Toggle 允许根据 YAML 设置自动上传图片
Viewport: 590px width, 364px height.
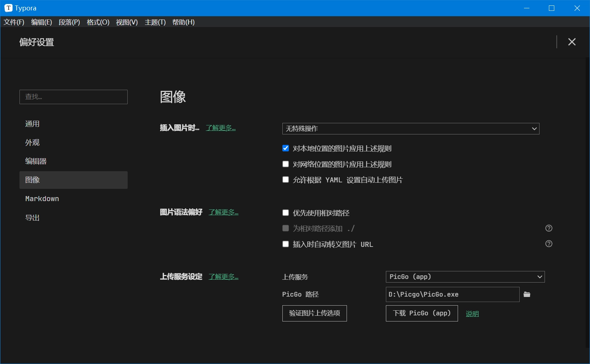pyautogui.click(x=286, y=179)
